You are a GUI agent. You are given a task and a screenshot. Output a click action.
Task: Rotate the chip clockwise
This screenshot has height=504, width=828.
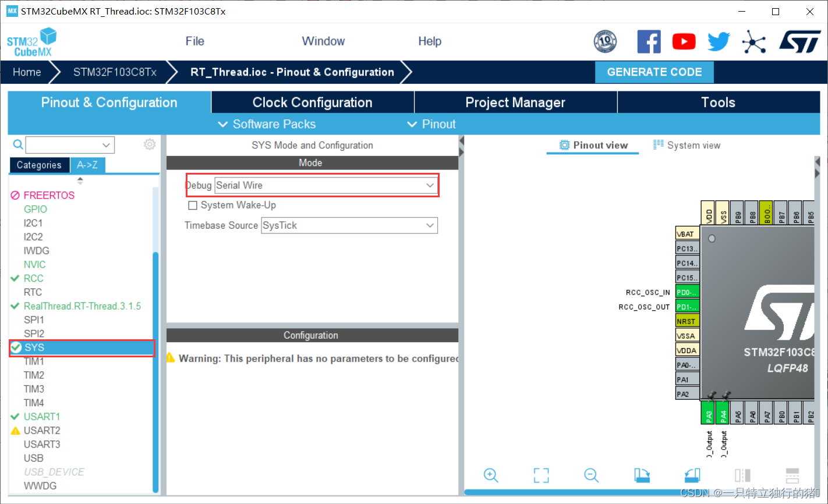click(x=642, y=475)
